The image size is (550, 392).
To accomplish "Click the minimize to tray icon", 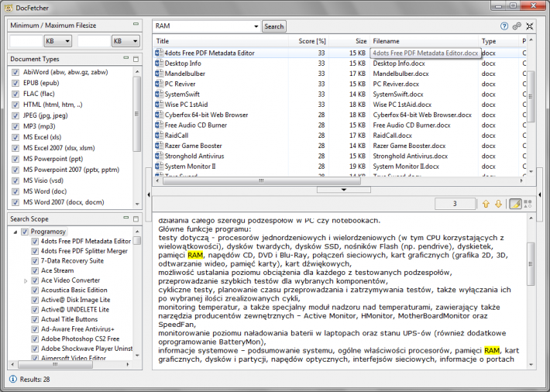I will click(x=530, y=26).
